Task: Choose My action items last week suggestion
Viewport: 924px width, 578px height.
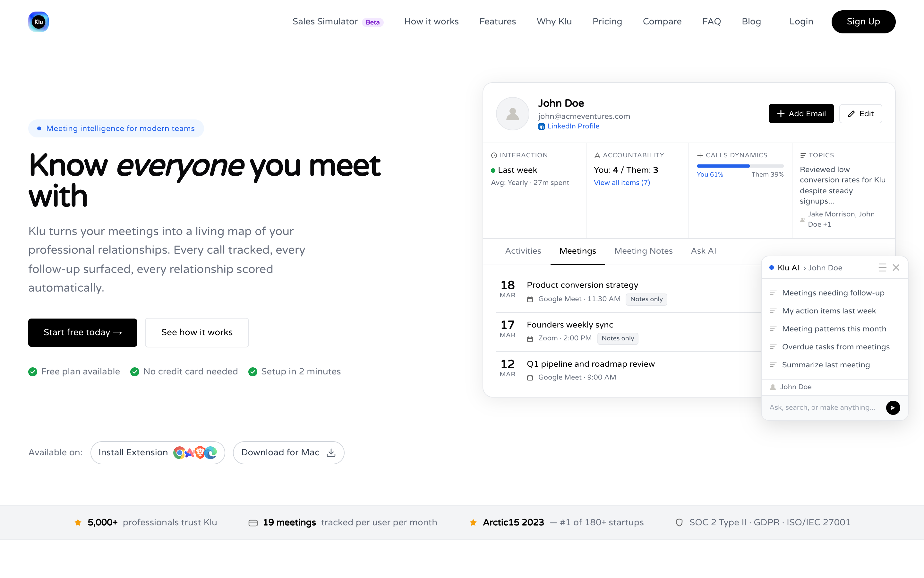Action: 834,311
